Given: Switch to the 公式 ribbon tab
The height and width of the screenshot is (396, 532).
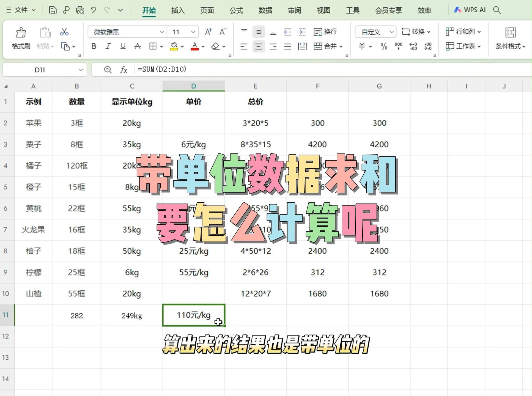Looking at the screenshot, I should [236, 10].
